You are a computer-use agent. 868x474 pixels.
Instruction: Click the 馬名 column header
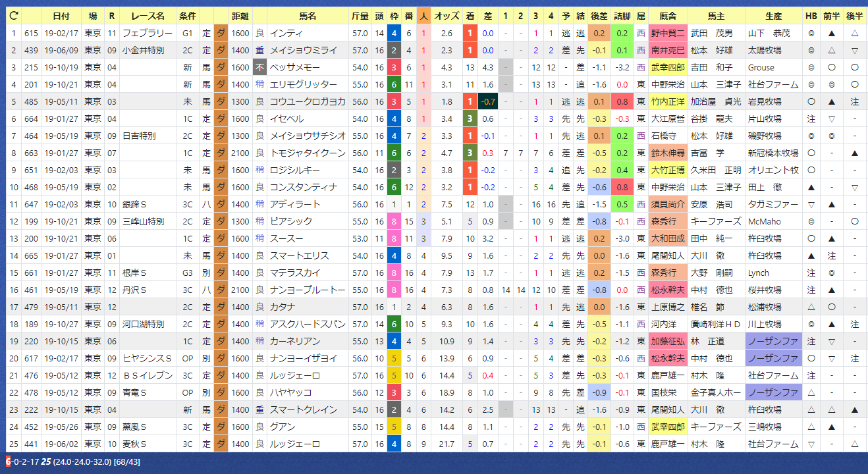[308, 16]
